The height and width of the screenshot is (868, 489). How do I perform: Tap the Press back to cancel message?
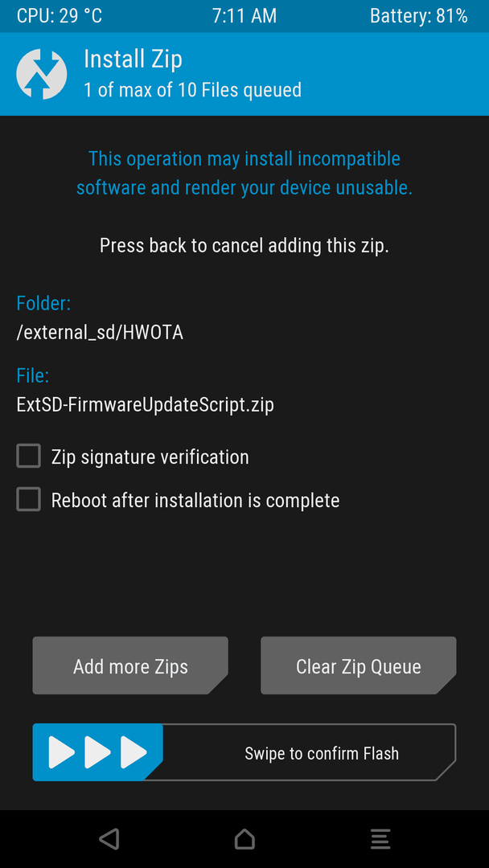(x=244, y=245)
